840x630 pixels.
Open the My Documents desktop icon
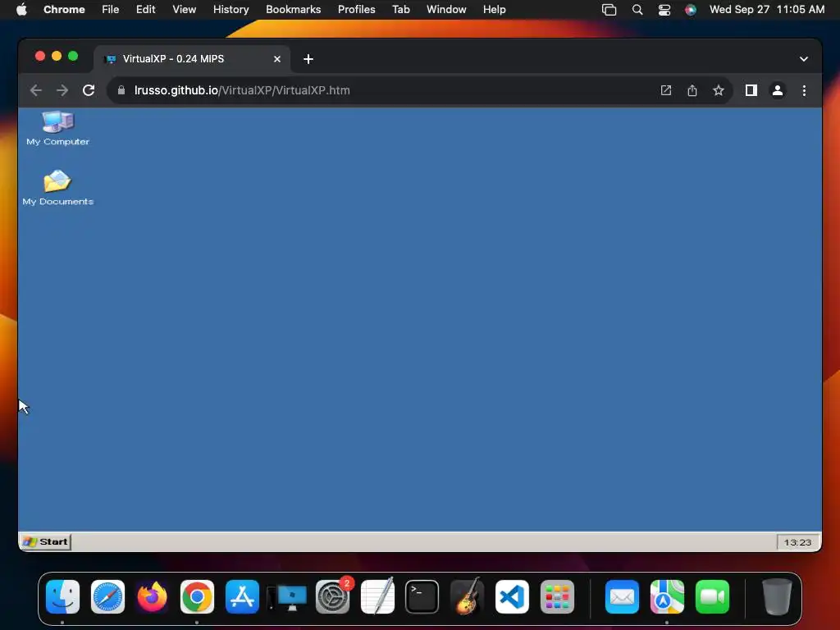tap(58, 188)
